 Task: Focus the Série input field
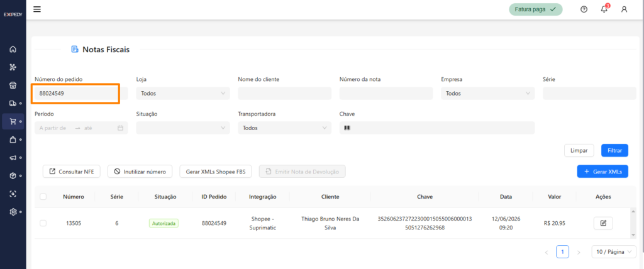(589, 93)
